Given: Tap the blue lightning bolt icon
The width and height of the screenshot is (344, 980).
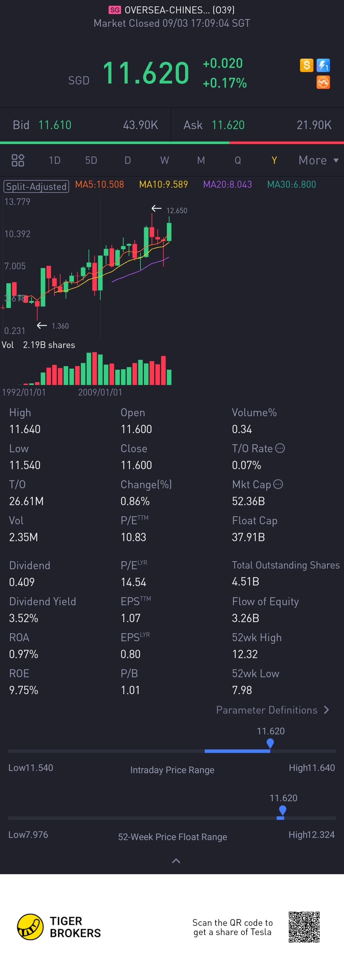Looking at the screenshot, I should (x=323, y=65).
